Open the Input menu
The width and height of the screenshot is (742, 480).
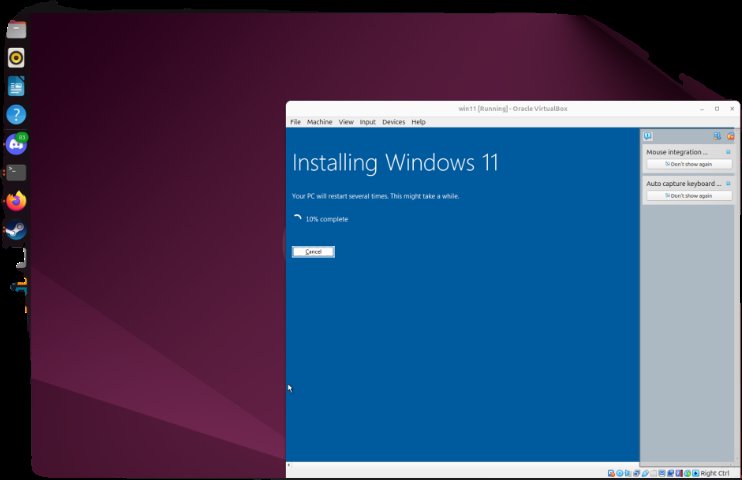tap(367, 122)
